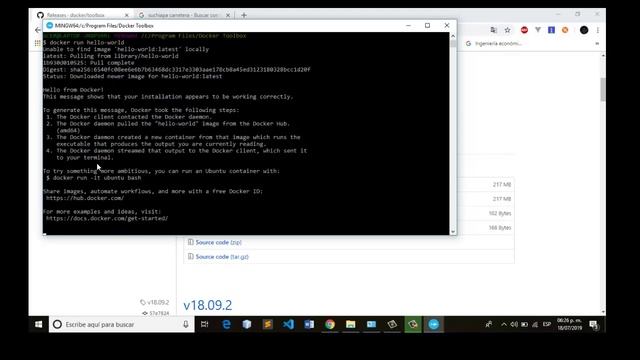Click the Docker Toolbox window title icon
The width and height of the screenshot is (640, 360).
[49, 25]
